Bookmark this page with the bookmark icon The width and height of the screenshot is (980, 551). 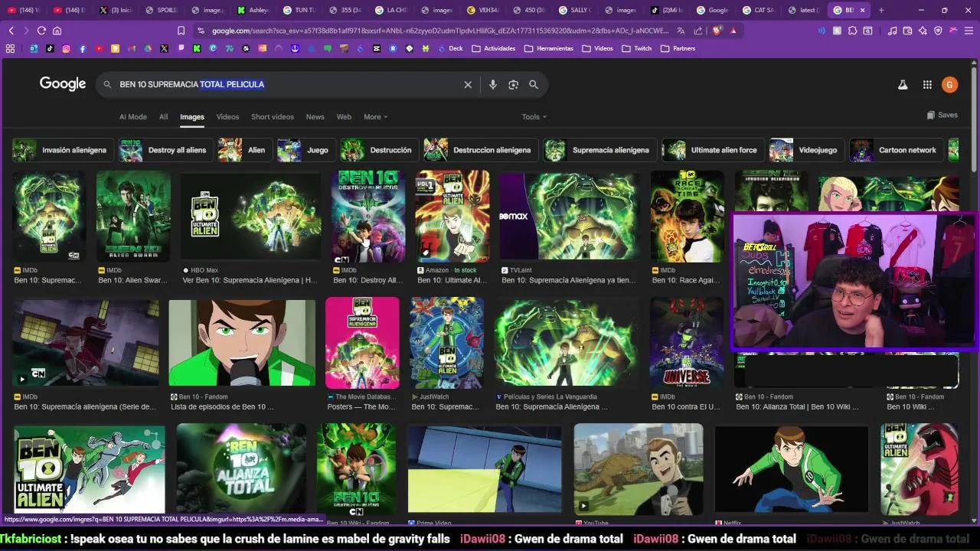point(181,31)
